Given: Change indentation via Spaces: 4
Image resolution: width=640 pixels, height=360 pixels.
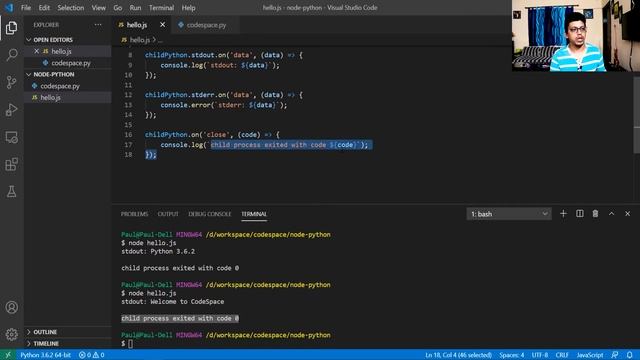Looking at the screenshot, I should (x=511, y=355).
